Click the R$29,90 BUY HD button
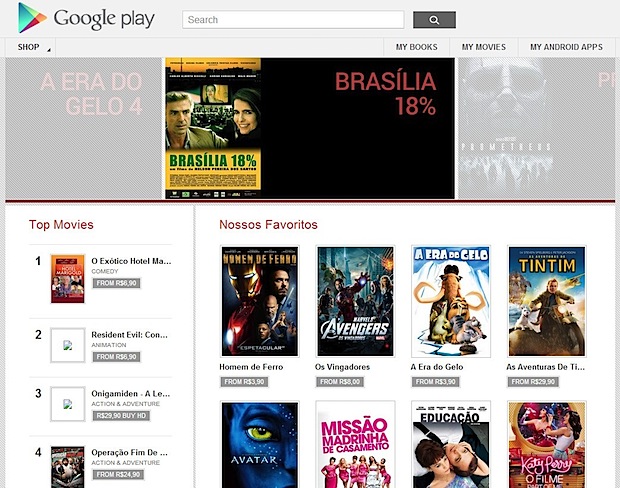Image resolution: width=620 pixels, height=488 pixels. coord(122,415)
